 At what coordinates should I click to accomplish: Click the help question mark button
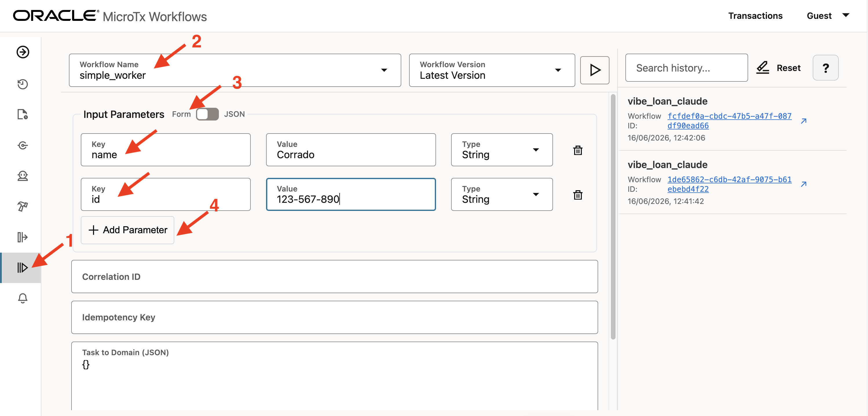(x=825, y=68)
